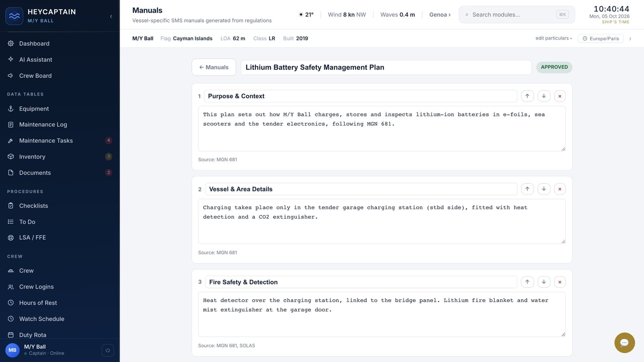Delete the Fire Safety & Detection section
The width and height of the screenshot is (644, 362).
point(560,282)
